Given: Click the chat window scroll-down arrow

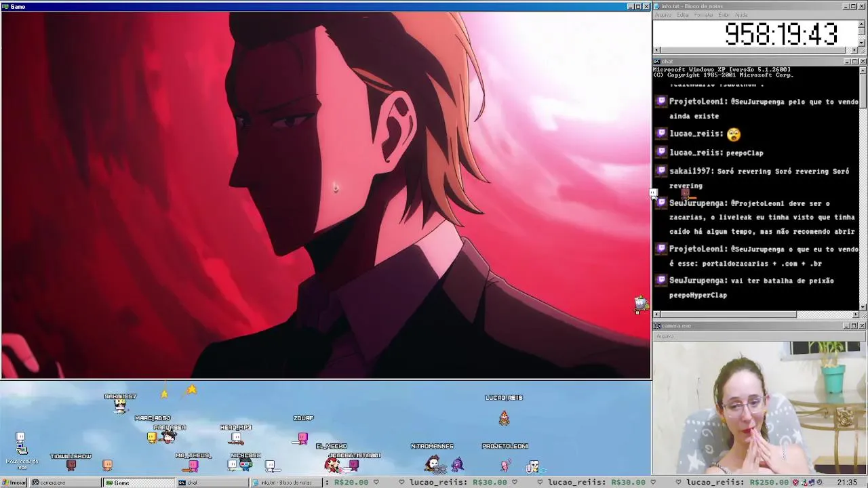Looking at the screenshot, I should coord(862,307).
